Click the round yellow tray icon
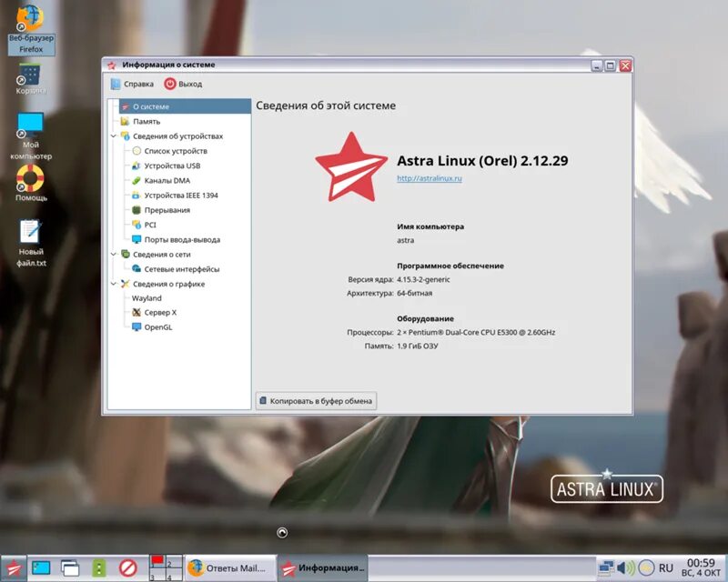This screenshot has height=582, width=728. [x=646, y=568]
